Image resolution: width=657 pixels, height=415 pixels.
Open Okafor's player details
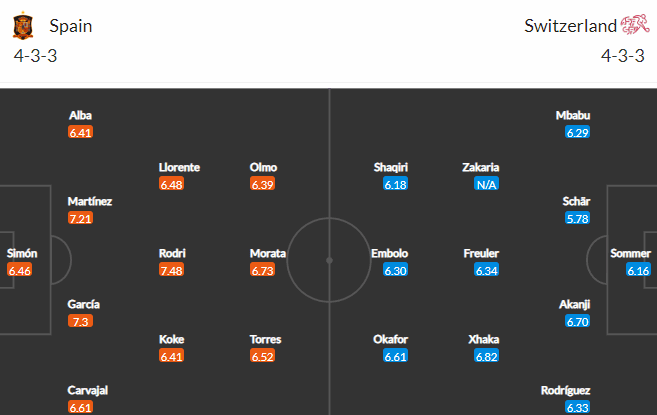pos(389,339)
